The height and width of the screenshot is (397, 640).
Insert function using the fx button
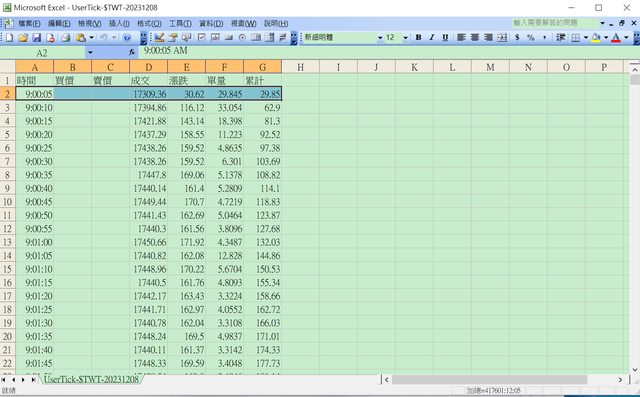pos(132,52)
